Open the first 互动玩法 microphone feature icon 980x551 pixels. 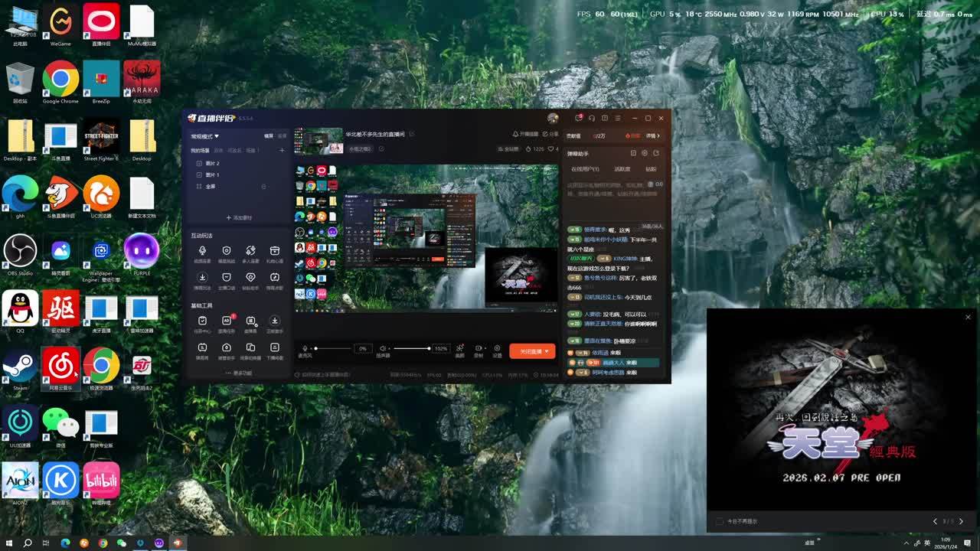(202, 251)
